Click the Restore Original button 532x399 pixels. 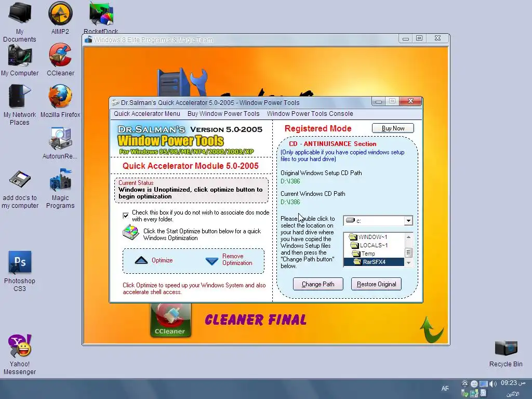coord(376,284)
